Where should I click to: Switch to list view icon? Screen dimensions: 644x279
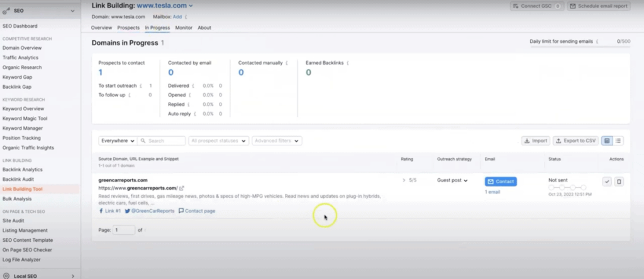[618, 140]
